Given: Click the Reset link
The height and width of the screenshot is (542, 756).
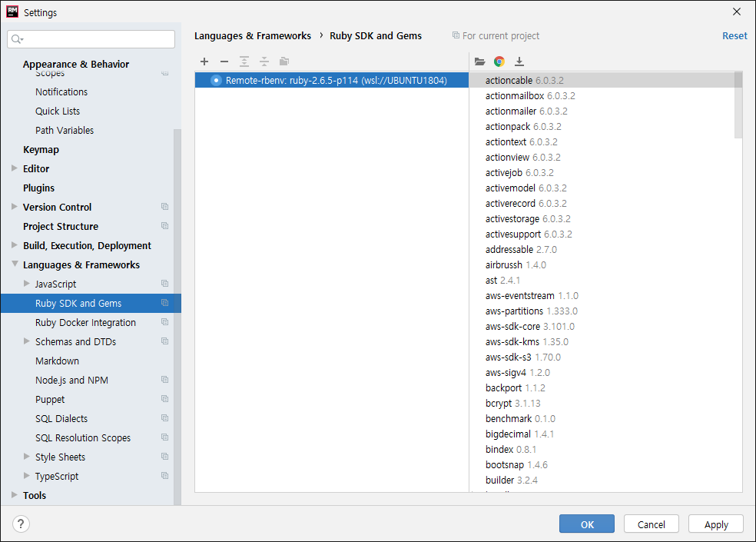Looking at the screenshot, I should [734, 35].
